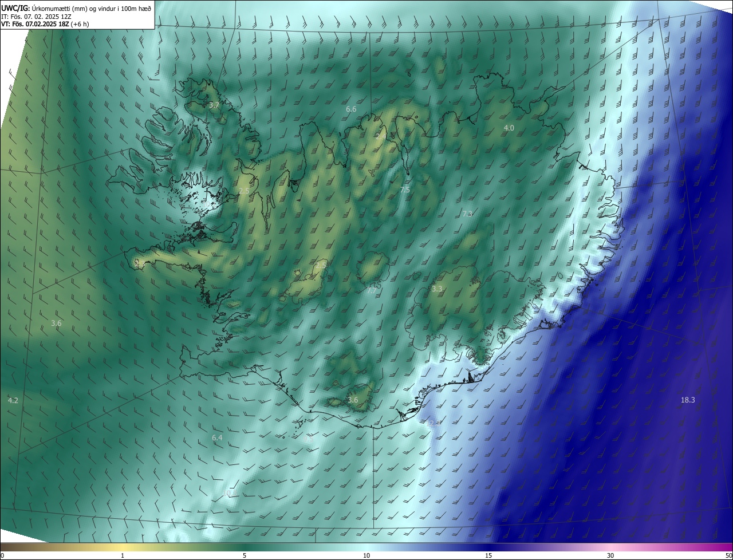Click the color scale tick label 50

(728, 556)
